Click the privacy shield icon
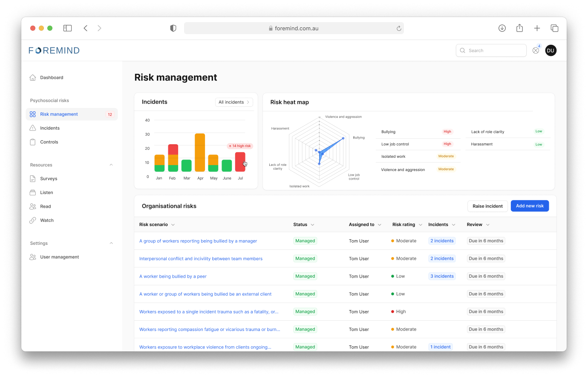Viewport: 588px width, 377px height. point(173,28)
